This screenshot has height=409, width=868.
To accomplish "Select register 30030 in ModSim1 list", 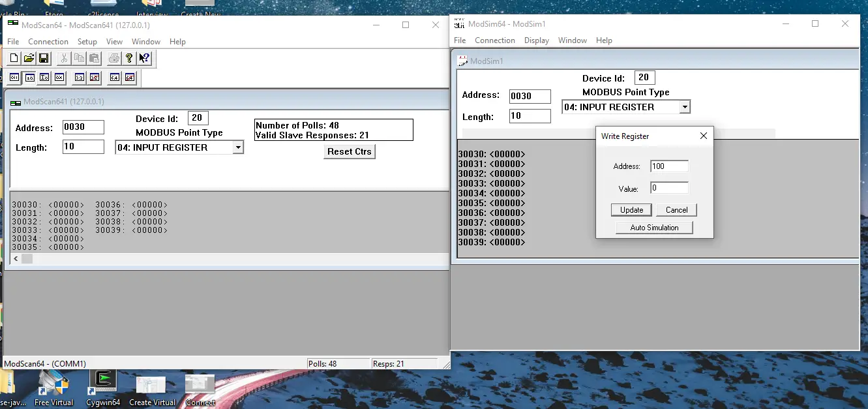I will click(491, 155).
